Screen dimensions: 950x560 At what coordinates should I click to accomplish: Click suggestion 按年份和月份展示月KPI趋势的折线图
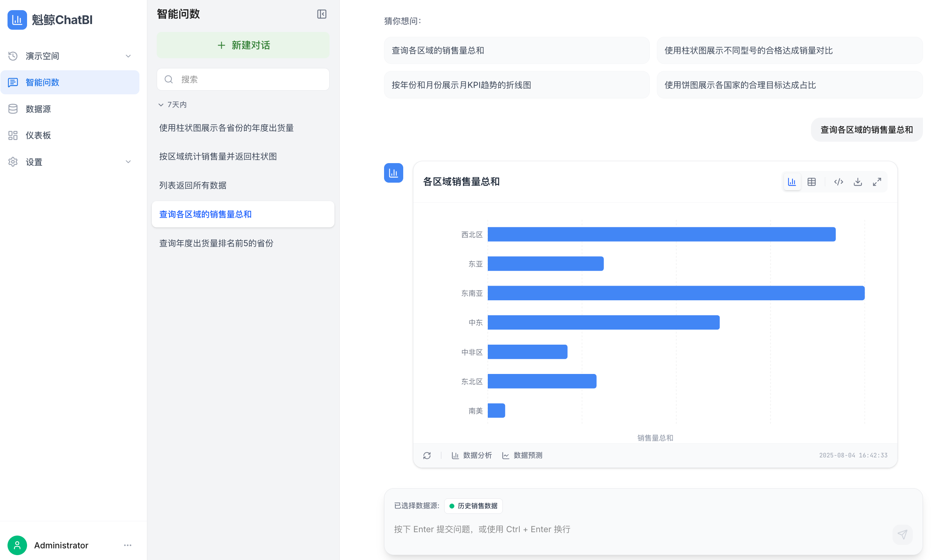tap(517, 85)
